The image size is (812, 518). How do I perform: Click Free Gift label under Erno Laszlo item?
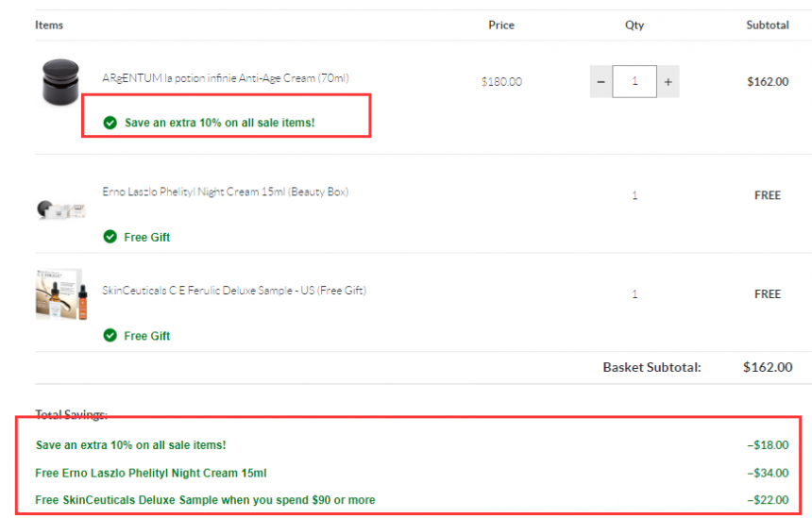[x=147, y=237]
